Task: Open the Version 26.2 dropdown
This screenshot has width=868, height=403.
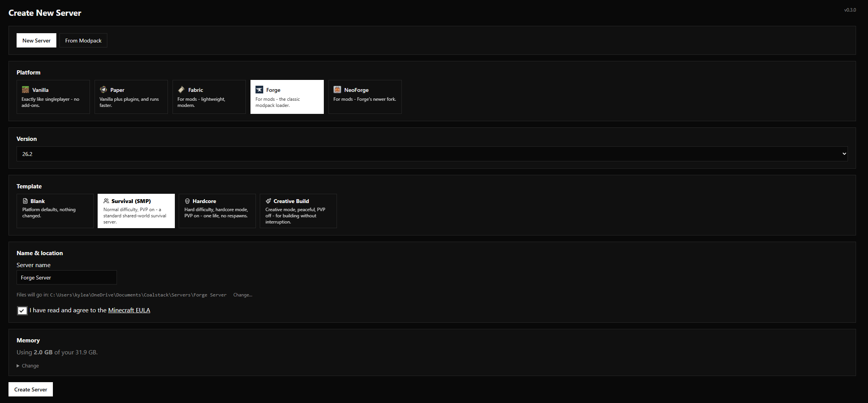Action: click(432, 154)
